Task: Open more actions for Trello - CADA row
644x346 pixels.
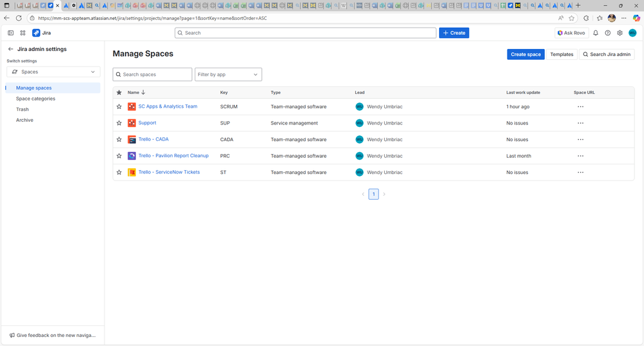Action: point(580,140)
